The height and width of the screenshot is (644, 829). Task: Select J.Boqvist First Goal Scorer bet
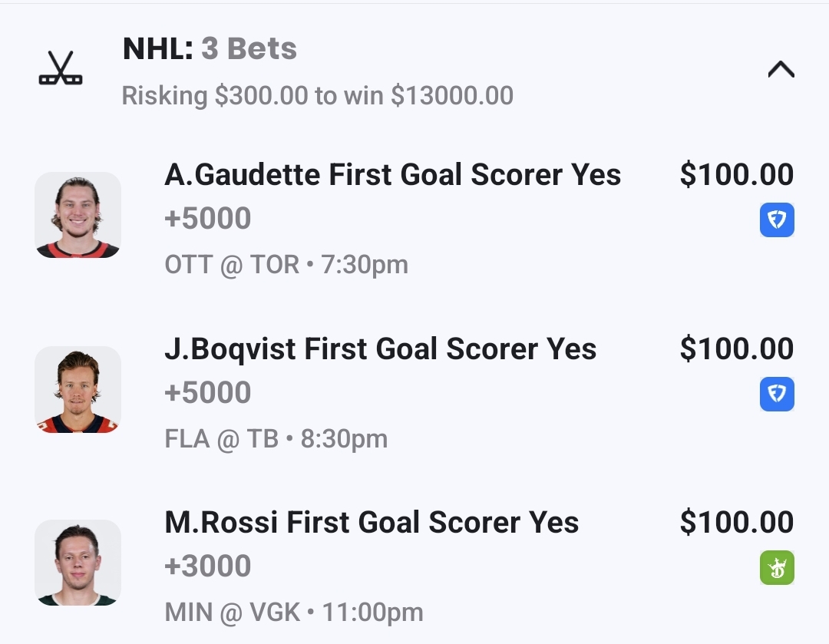coord(380,349)
